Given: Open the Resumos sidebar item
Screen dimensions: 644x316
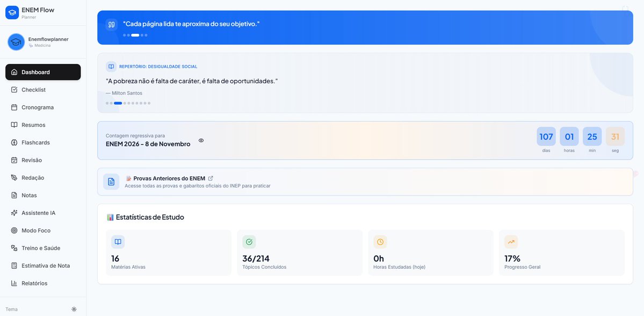Looking at the screenshot, I should [x=43, y=125].
